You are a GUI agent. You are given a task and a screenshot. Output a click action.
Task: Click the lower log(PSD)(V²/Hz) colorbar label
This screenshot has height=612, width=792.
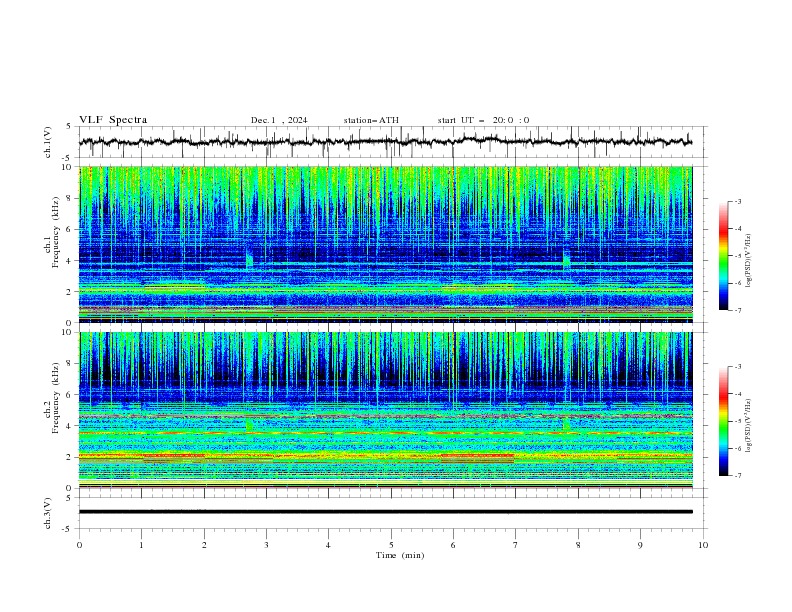click(x=748, y=426)
